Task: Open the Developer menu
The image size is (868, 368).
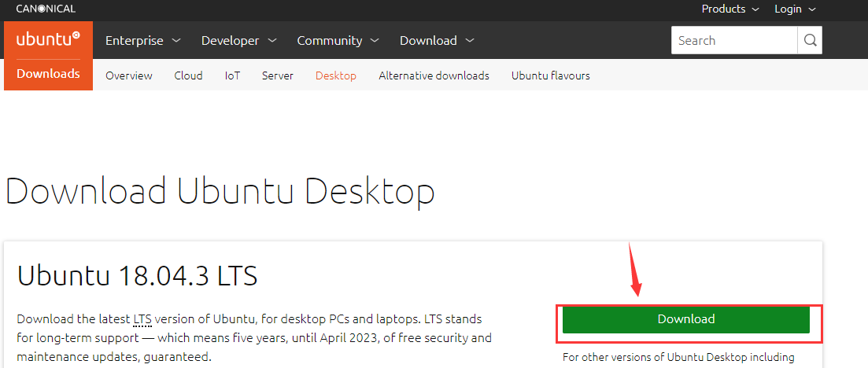Action: [x=239, y=40]
